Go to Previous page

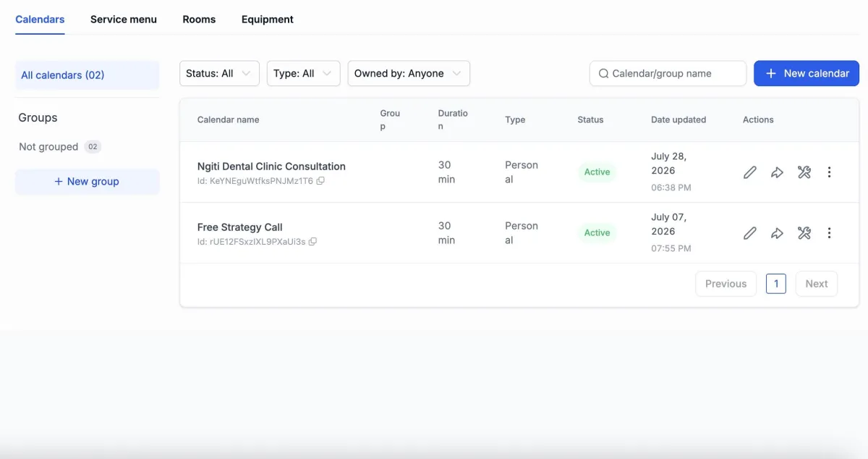click(726, 284)
